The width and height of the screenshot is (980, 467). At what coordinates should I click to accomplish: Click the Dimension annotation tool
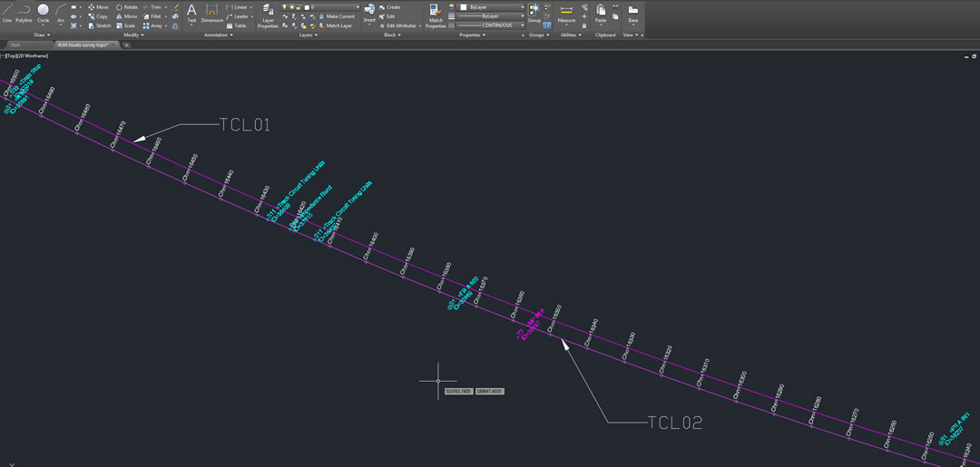pos(212,13)
